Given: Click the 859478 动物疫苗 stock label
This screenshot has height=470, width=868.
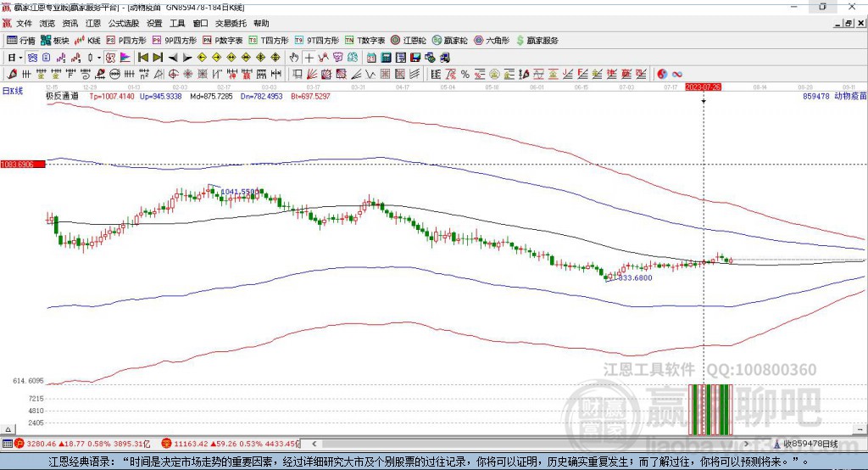Looking at the screenshot, I should pyautogui.click(x=834, y=96).
